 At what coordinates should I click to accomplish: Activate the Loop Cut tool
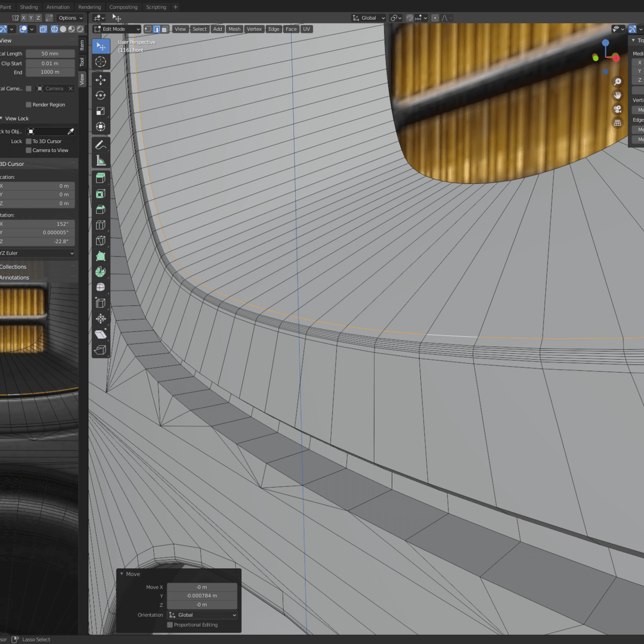101,225
